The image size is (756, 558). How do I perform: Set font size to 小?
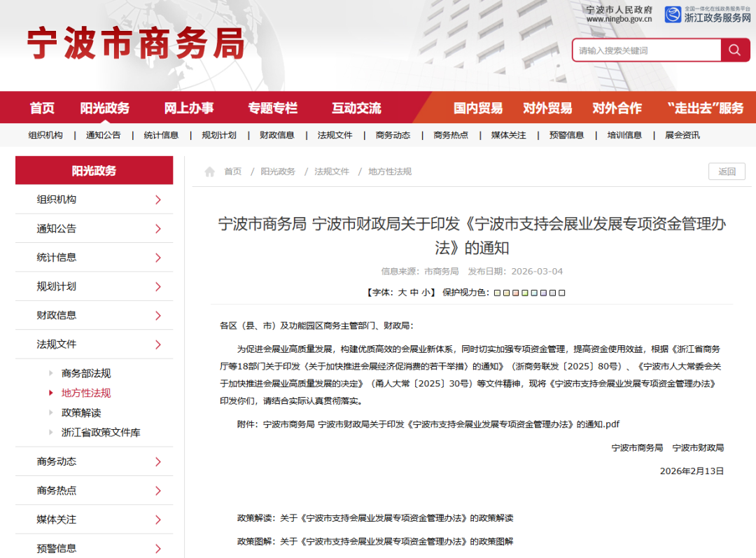[x=426, y=292]
